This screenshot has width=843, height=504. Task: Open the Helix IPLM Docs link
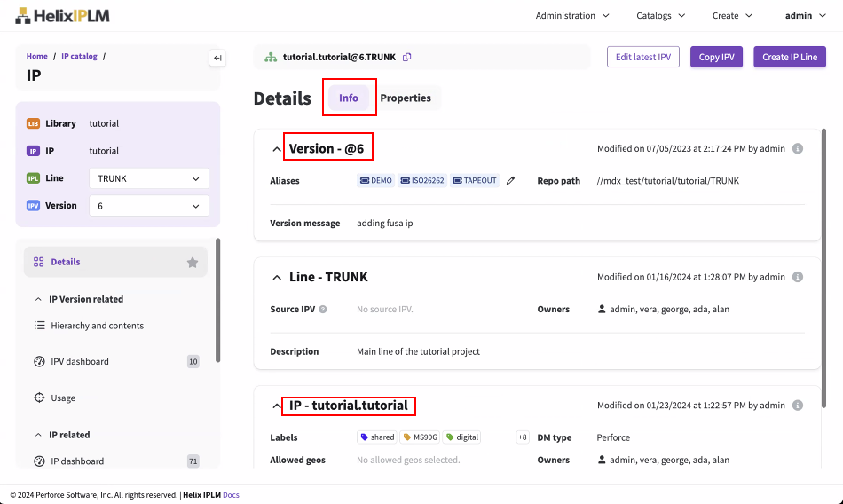click(231, 495)
